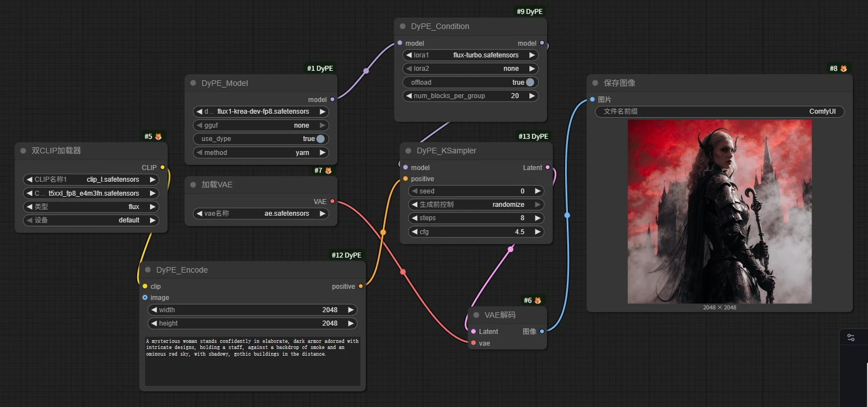Decrease the seed value with left arrow
The image size is (868, 407).
coord(414,191)
